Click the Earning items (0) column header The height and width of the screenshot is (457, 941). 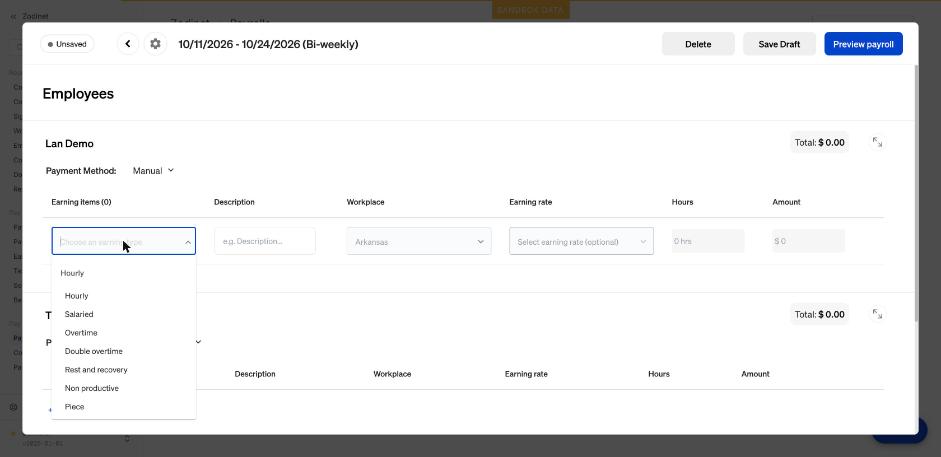pos(82,202)
